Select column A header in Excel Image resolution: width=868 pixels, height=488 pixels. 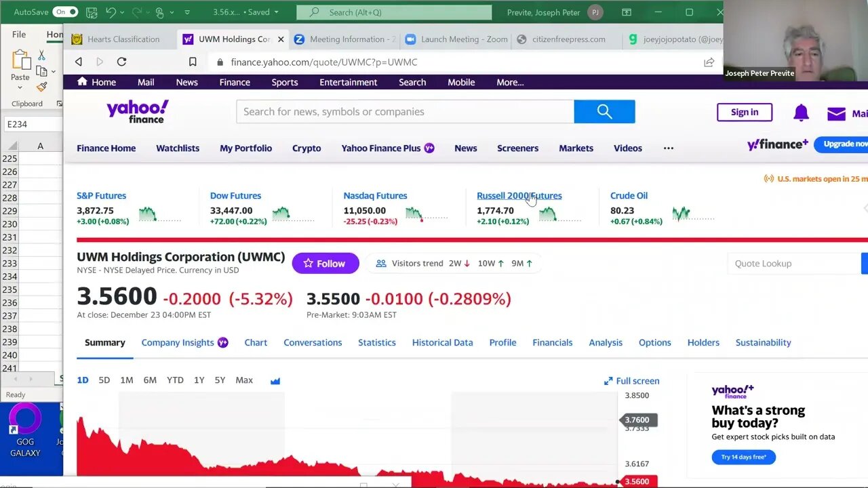coord(40,146)
